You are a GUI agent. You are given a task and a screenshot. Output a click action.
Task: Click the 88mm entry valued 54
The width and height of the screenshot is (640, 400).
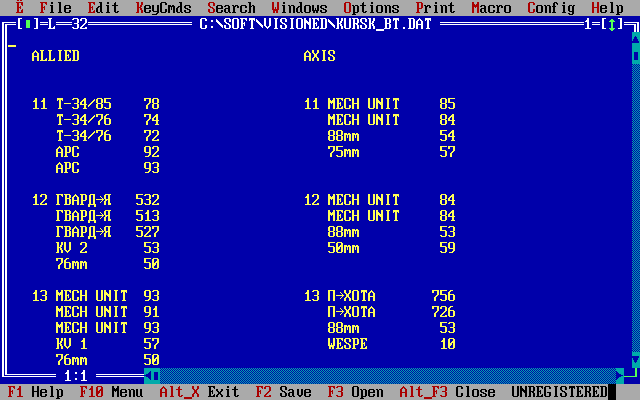[344, 136]
